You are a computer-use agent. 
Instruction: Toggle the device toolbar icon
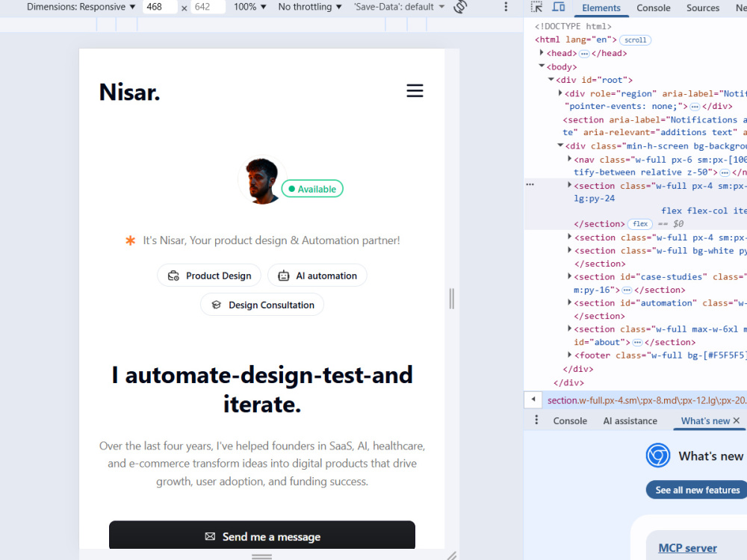[x=558, y=7]
